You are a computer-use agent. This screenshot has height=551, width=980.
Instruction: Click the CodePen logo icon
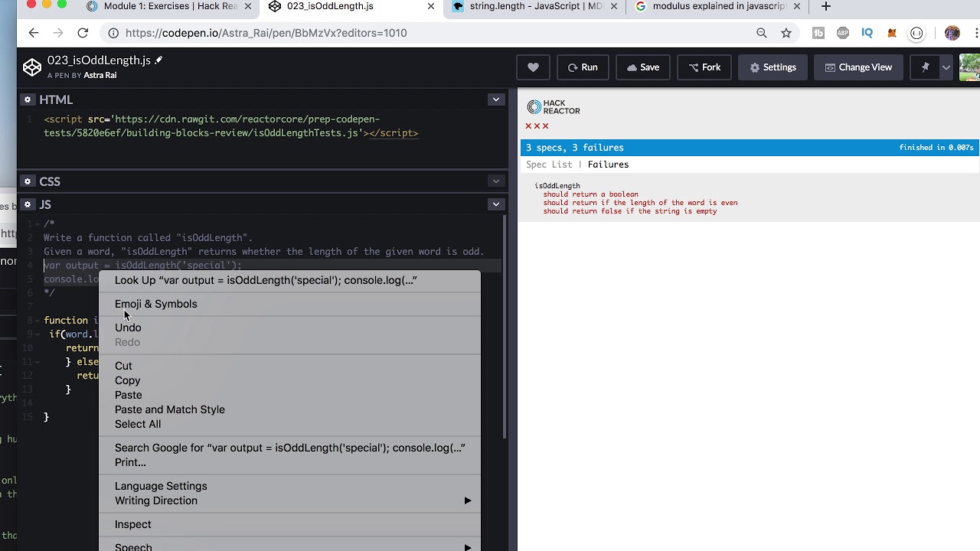(32, 67)
